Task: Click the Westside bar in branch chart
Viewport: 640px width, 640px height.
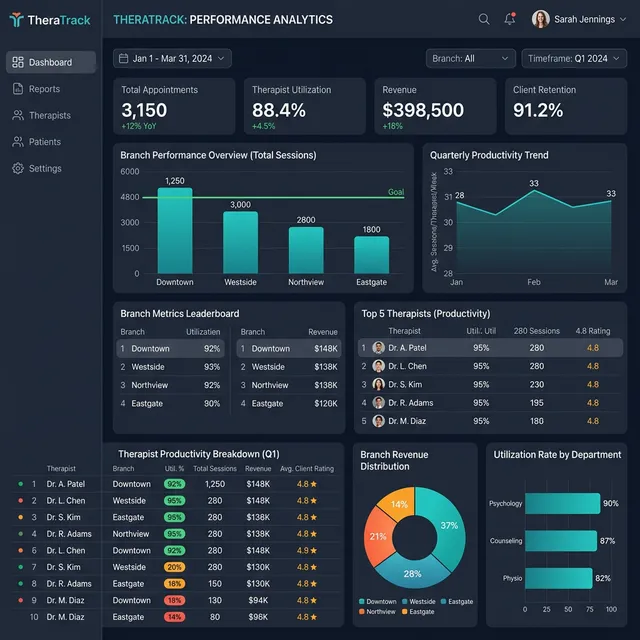Action: pos(240,242)
